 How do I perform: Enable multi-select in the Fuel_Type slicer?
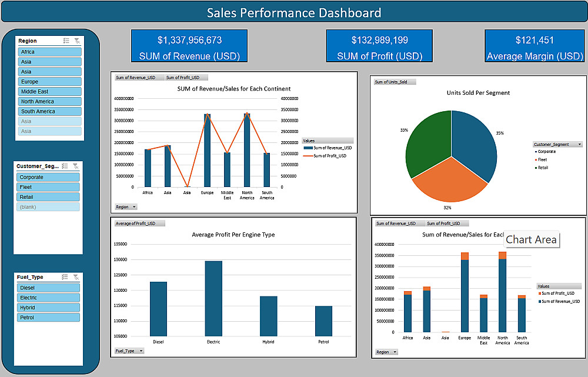coord(65,277)
